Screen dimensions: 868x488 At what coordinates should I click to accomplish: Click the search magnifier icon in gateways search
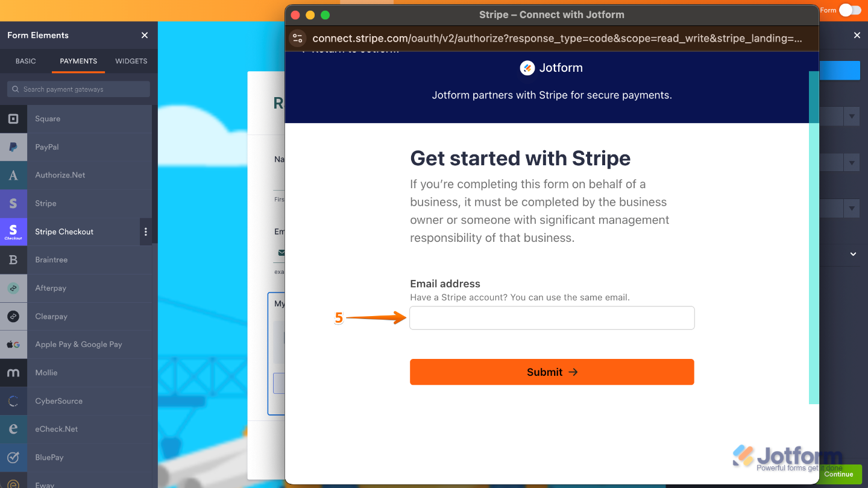coord(15,89)
